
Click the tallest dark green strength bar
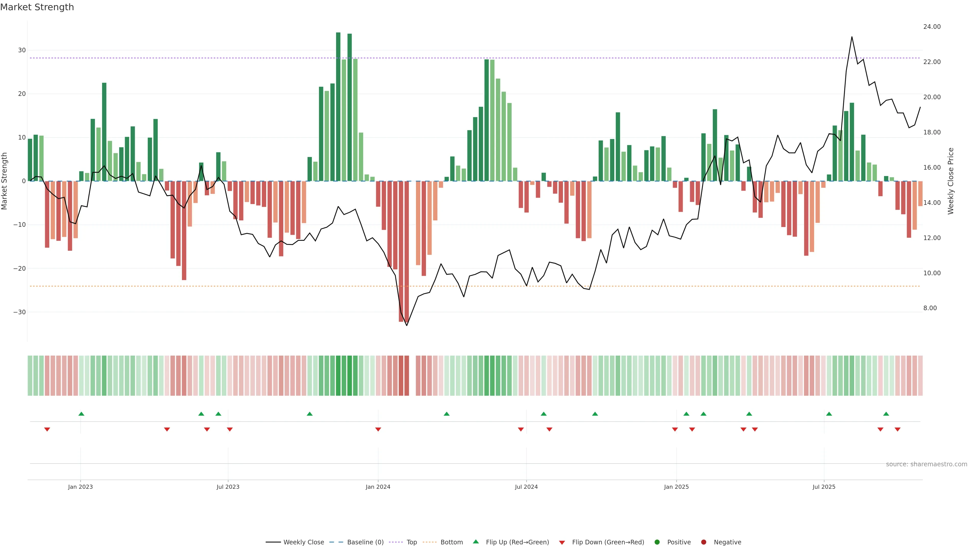tap(338, 106)
